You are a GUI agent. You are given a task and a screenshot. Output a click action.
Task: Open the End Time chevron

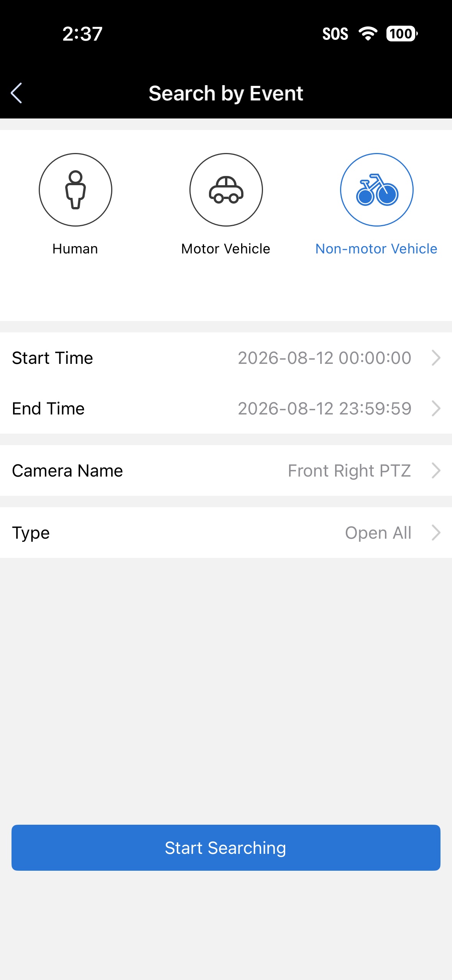click(x=436, y=408)
